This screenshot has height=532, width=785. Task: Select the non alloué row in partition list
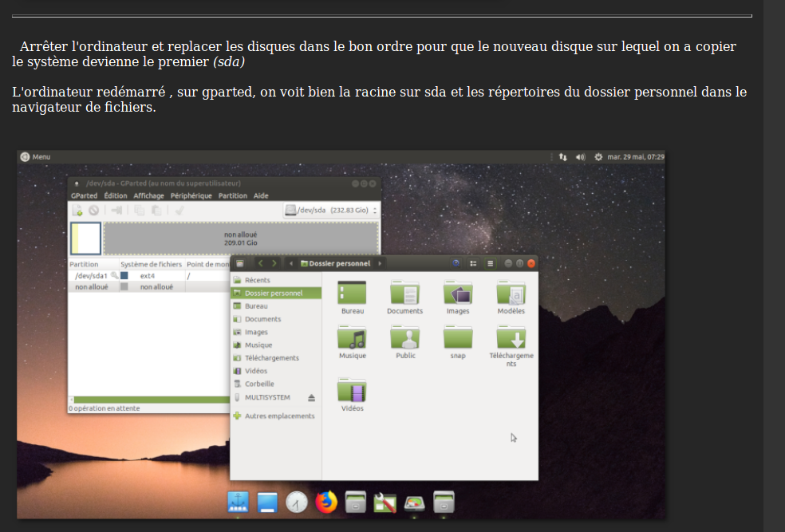[x=148, y=287]
